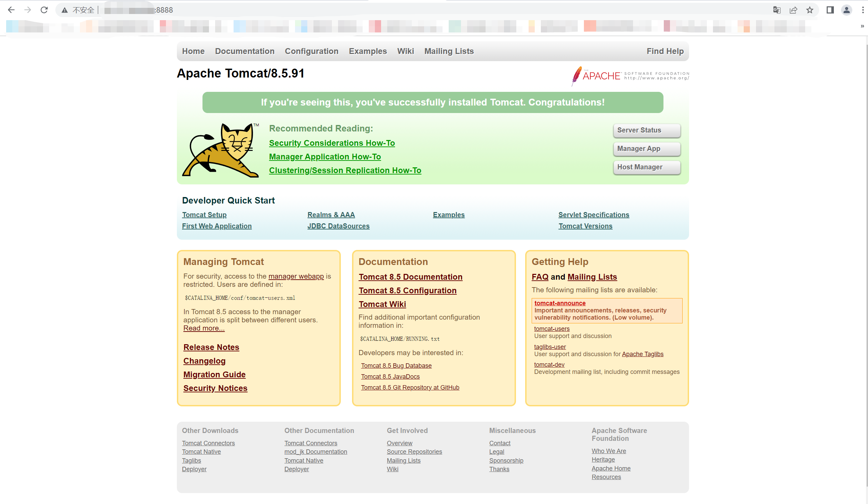Viewport: 868px width, 504px height.
Task: Go back using browser back arrow
Action: point(11,10)
